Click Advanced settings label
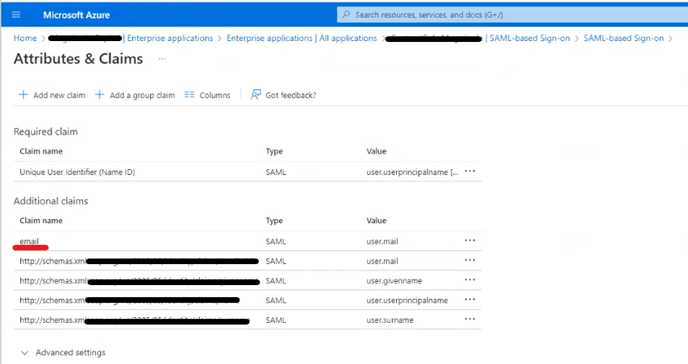The height and width of the screenshot is (364, 688). pos(71,353)
